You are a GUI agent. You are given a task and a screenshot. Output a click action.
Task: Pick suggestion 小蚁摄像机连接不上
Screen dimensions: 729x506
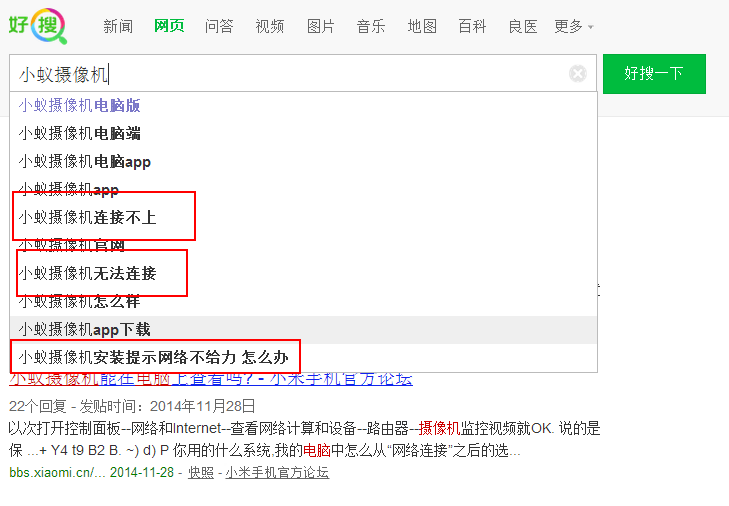87,217
